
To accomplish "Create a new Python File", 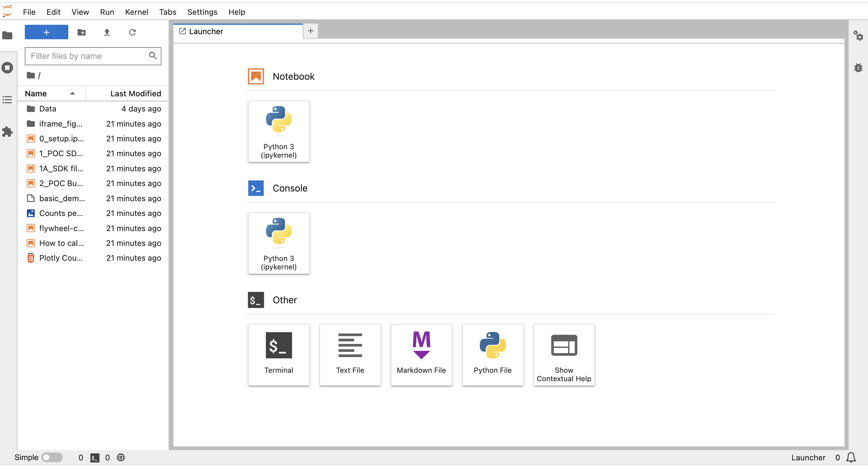I will (492, 355).
